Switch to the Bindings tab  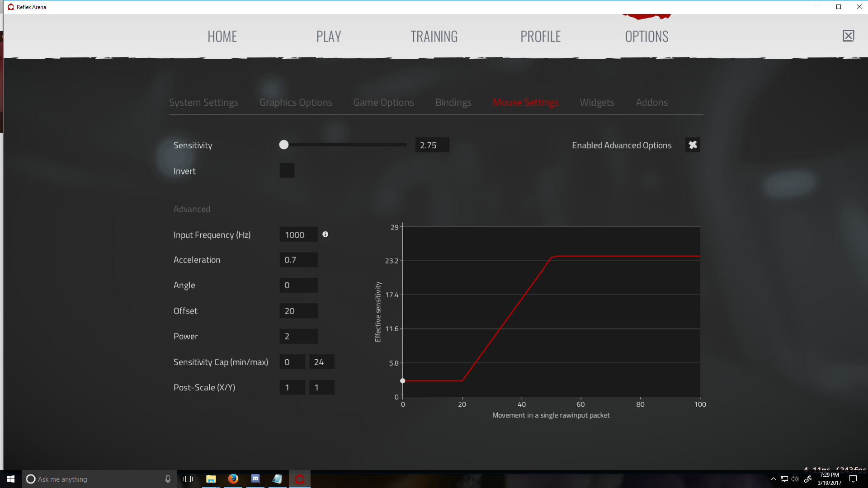[x=453, y=102]
